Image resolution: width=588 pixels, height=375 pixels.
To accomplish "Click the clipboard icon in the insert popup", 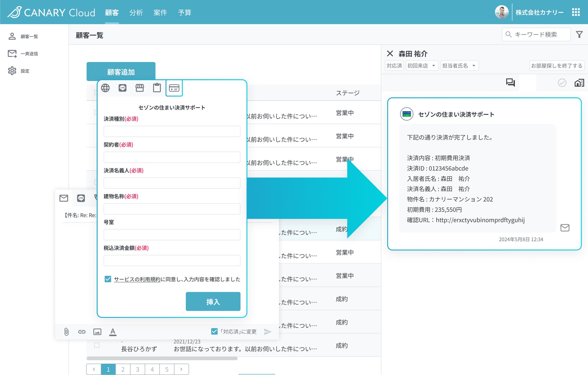I will coord(157,88).
